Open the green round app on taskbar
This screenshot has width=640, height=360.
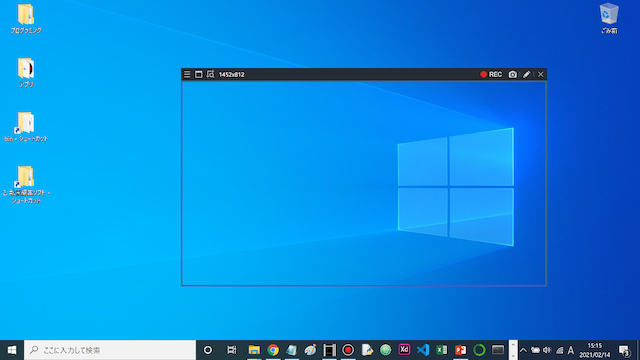click(385, 350)
